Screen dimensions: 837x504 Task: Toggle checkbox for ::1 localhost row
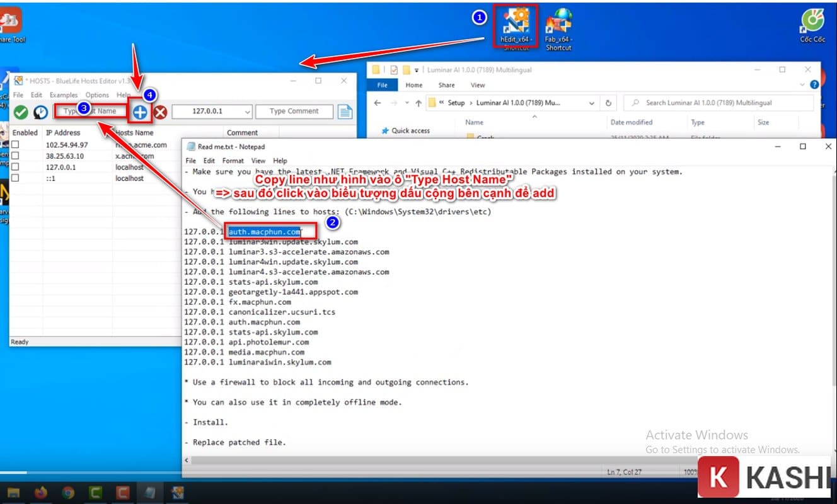coord(15,178)
